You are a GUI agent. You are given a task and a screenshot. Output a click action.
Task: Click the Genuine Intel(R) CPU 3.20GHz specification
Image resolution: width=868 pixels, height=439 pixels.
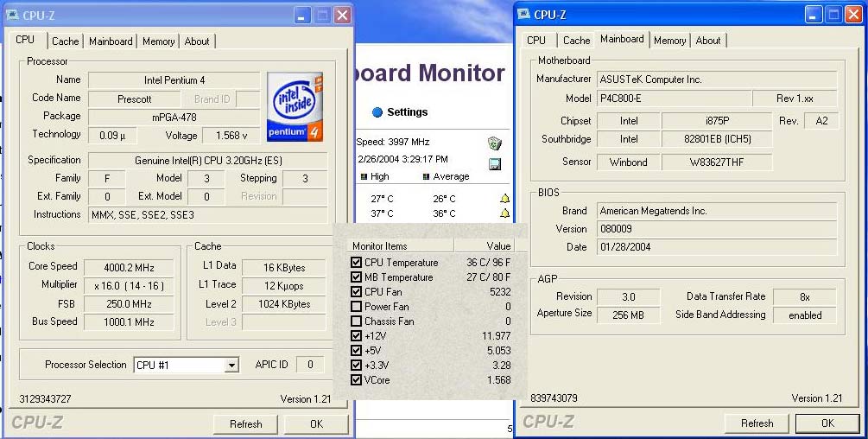coord(208,161)
